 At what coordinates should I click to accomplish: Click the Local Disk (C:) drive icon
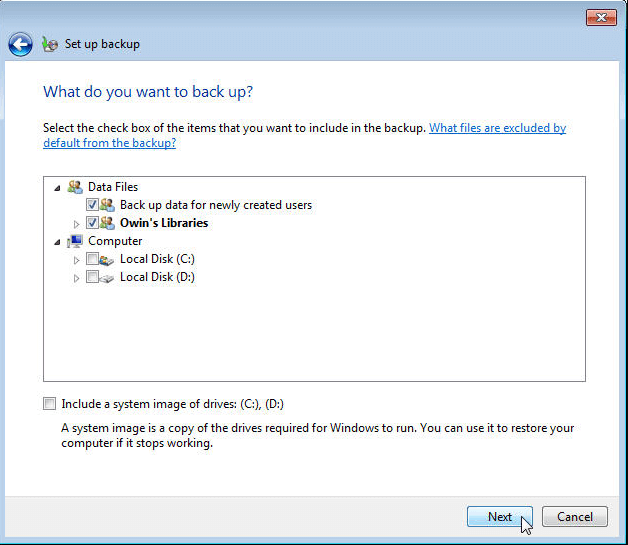107,260
